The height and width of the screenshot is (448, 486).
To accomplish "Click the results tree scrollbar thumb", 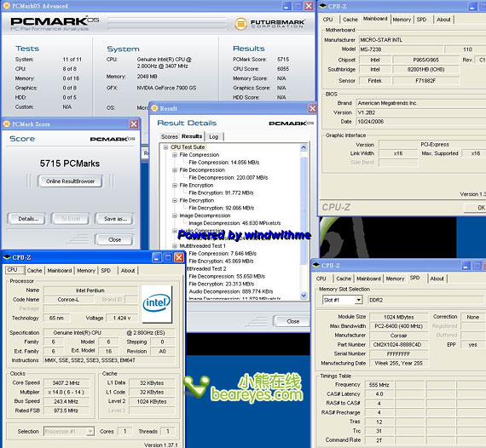I will click(304, 210).
